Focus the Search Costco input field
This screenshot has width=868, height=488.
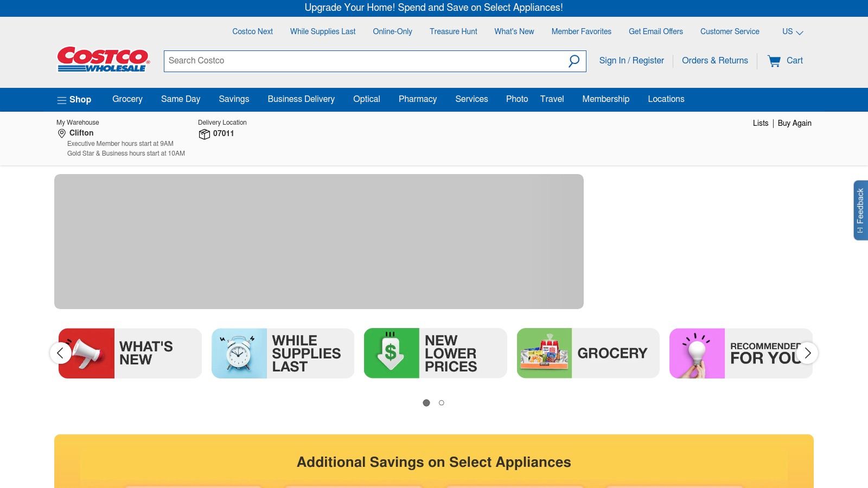click(365, 61)
